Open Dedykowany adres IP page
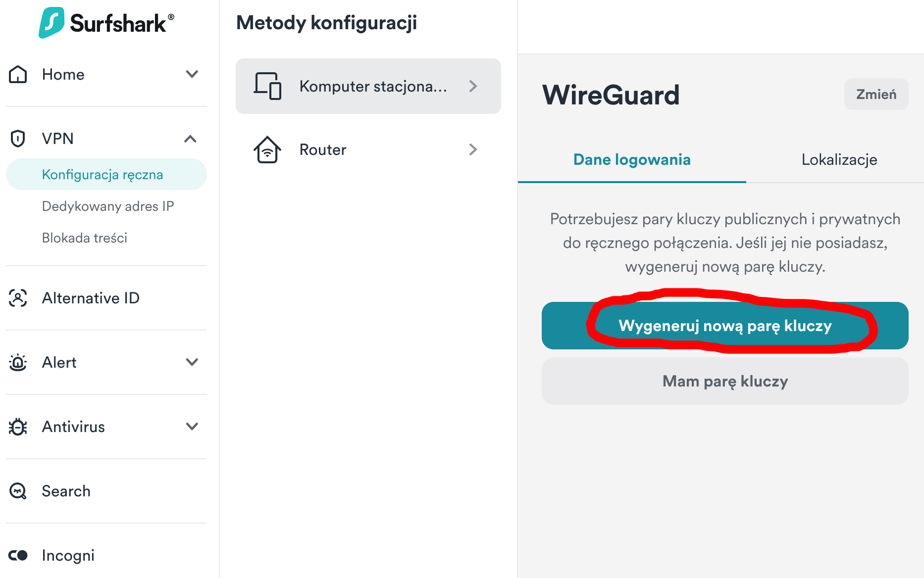The image size is (924, 578). tap(108, 206)
